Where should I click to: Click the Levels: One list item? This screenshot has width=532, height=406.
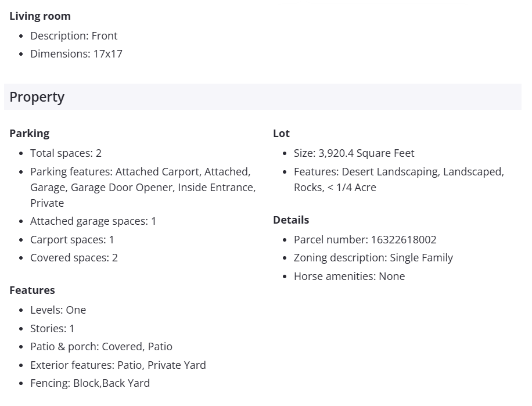click(x=58, y=310)
